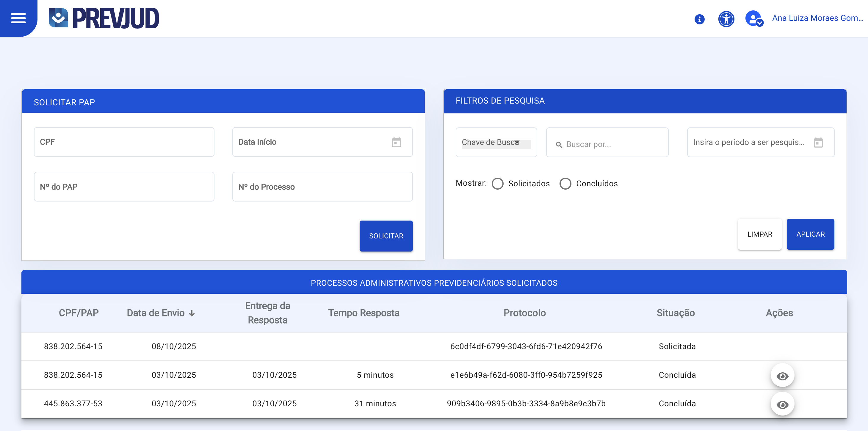Open the accessibility options icon

pyautogui.click(x=726, y=19)
